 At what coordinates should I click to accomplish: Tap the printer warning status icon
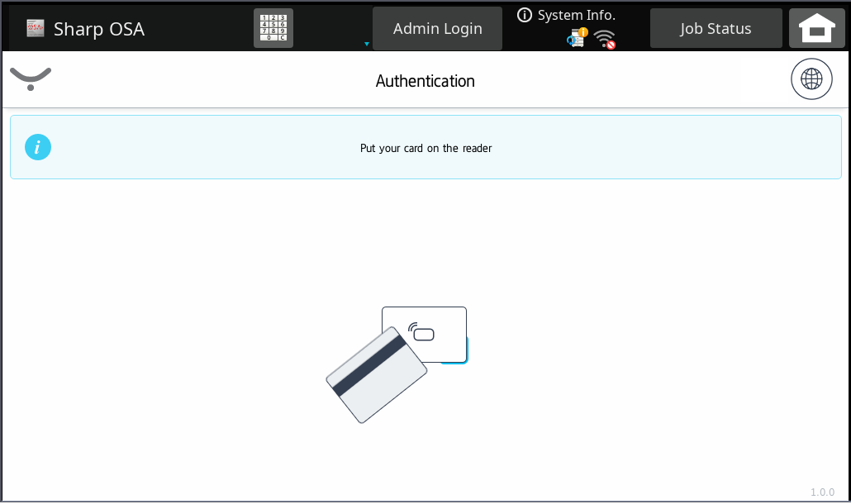pyautogui.click(x=577, y=38)
